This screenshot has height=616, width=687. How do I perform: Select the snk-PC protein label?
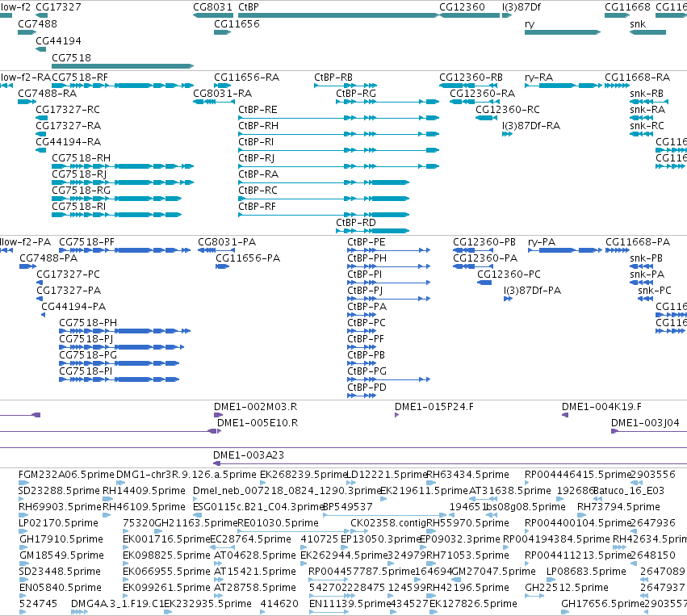tap(655, 291)
